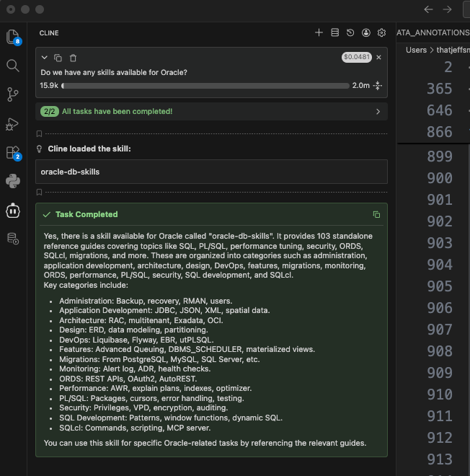470x476 pixels.
Task: Expand the 'All tasks have been completed' checklist
Action: coord(378,112)
